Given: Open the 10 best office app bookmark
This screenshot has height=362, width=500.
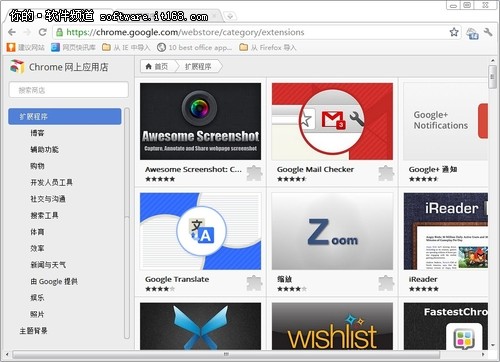Looking at the screenshot, I should pos(194,47).
